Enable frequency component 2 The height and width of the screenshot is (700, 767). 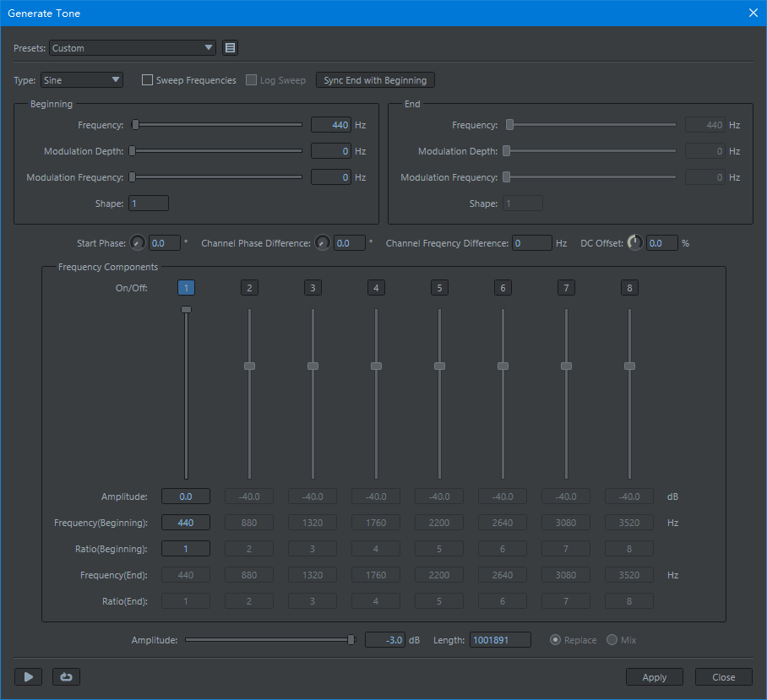249,288
